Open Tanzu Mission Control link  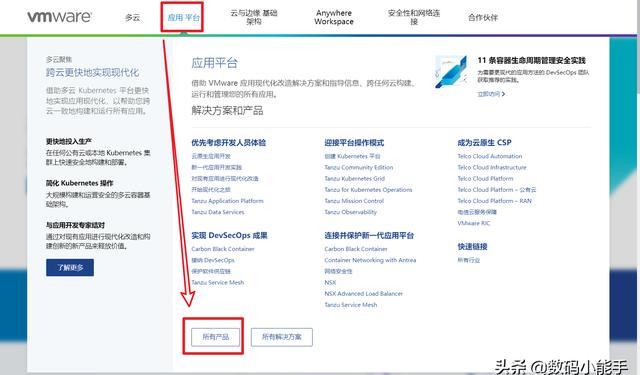(354, 201)
